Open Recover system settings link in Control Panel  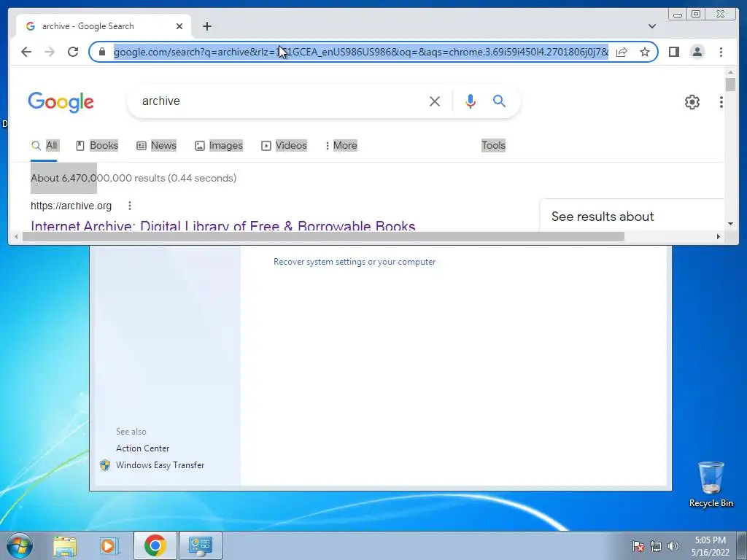pyautogui.click(x=355, y=262)
